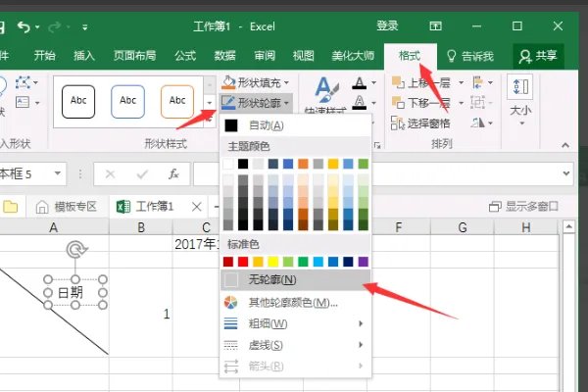Open the 插入 ribbon tab
Screen dimensions: 588x392
pyautogui.click(x=84, y=56)
